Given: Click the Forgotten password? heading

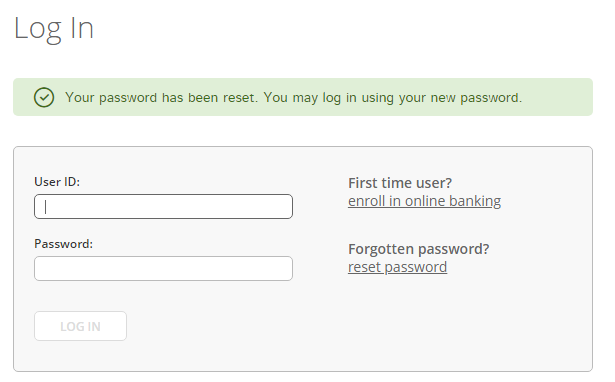Looking at the screenshot, I should [418, 249].
